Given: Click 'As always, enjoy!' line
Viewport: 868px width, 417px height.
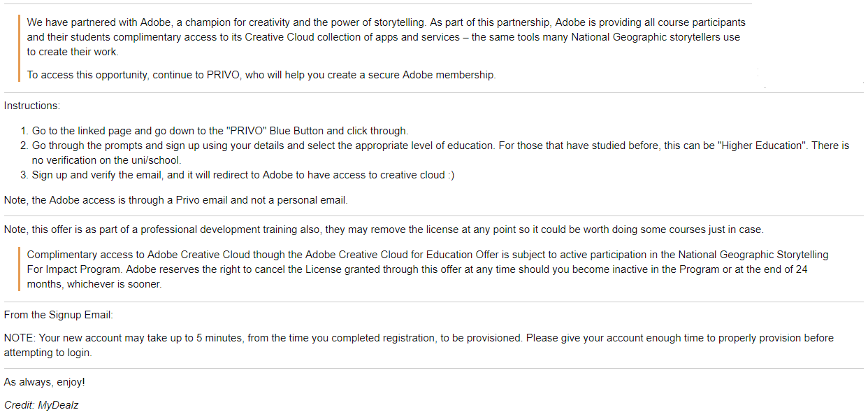Looking at the screenshot, I should (45, 382).
